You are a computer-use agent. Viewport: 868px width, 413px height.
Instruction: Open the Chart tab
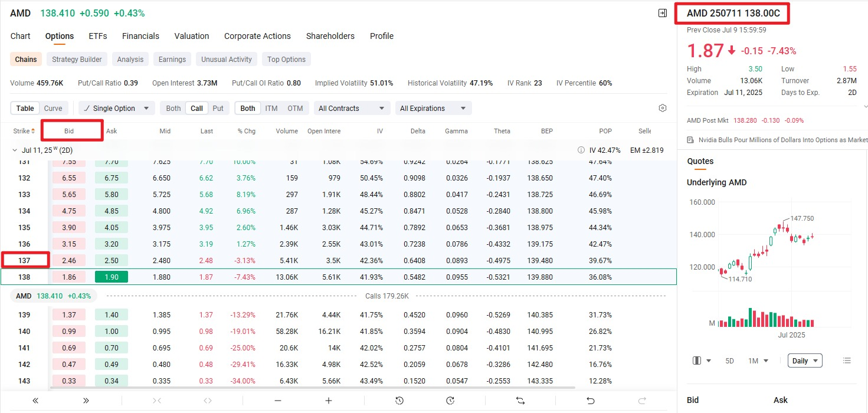(20, 36)
